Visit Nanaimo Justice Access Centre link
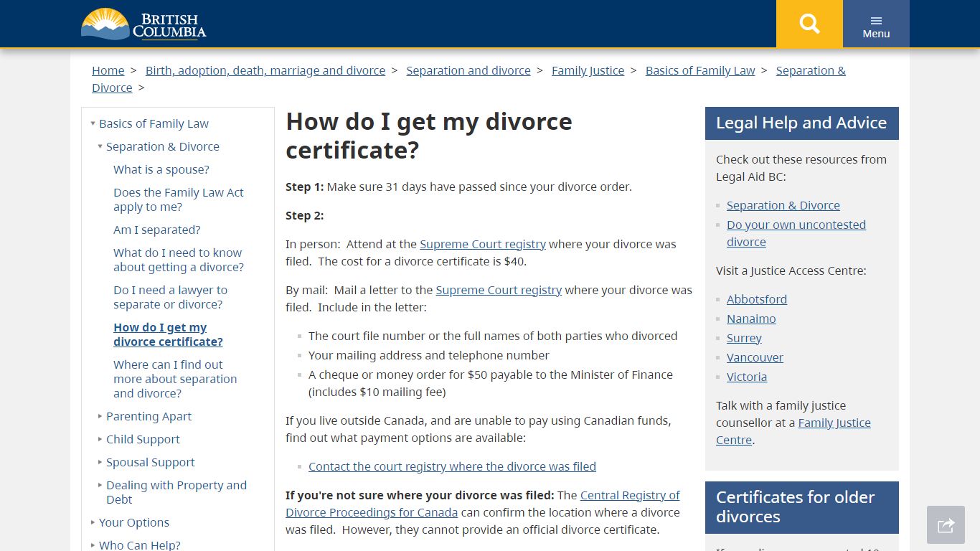The width and height of the screenshot is (980, 551). click(x=751, y=319)
